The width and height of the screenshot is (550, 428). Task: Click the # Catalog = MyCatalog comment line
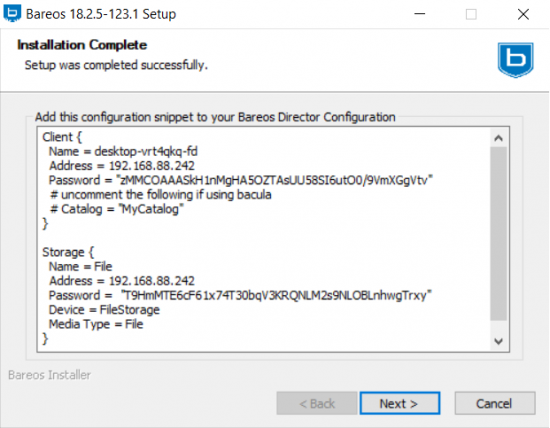click(x=116, y=209)
